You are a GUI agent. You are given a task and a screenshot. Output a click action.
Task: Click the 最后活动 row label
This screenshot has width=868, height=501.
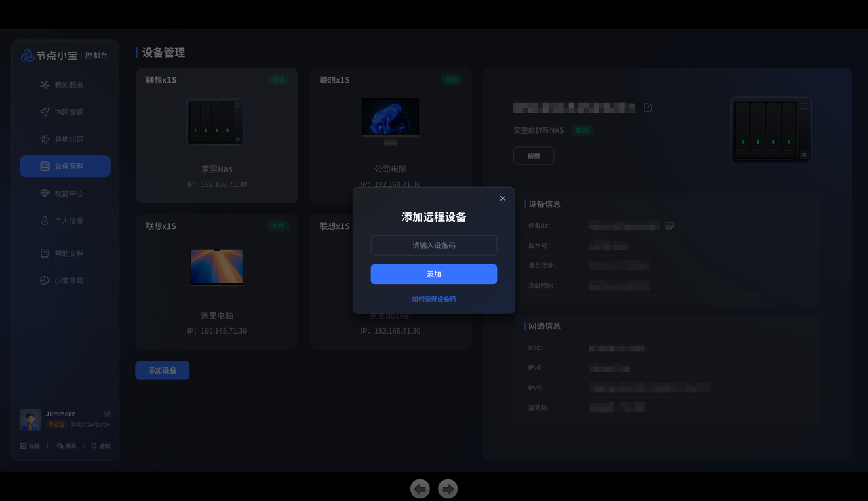[542, 266]
